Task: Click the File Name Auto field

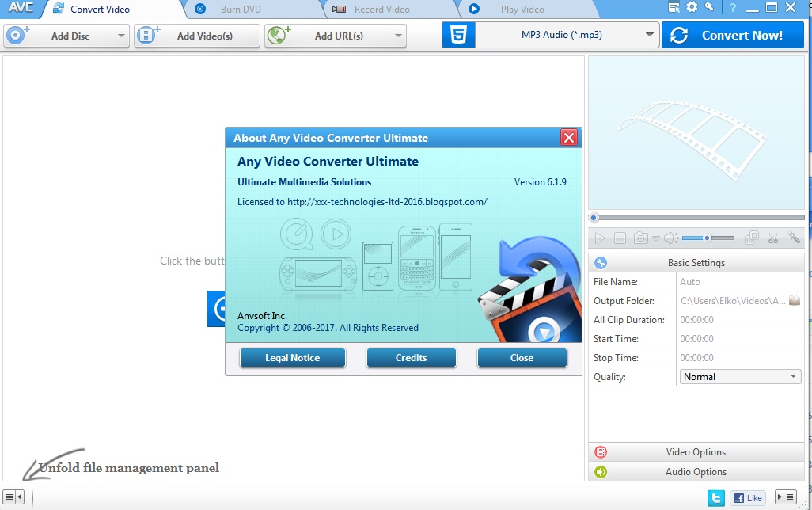Action: (x=740, y=282)
